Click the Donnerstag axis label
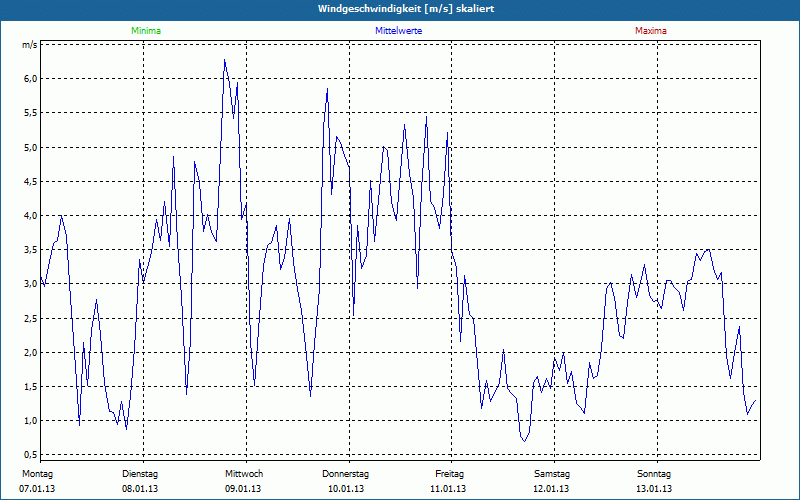This screenshot has width=800, height=500. (345, 474)
